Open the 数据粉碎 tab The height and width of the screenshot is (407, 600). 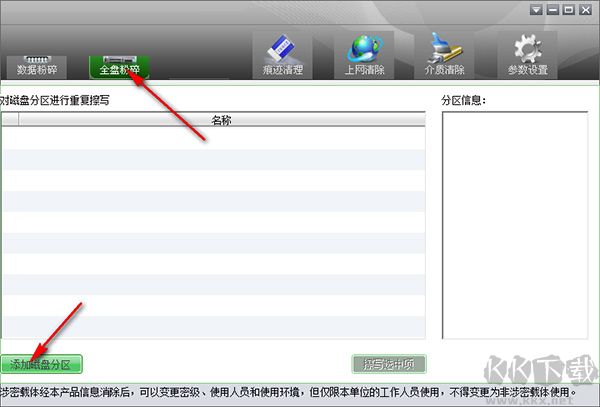(37, 67)
